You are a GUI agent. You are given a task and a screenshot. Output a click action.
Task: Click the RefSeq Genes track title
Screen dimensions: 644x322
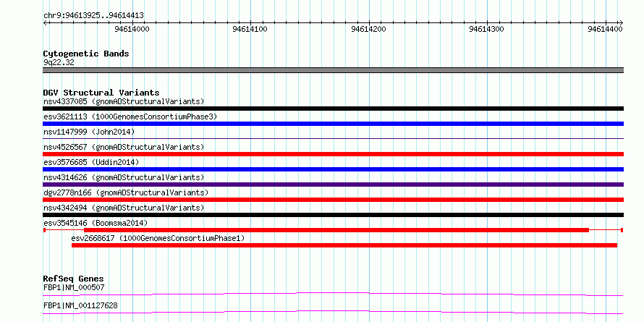pos(73,279)
